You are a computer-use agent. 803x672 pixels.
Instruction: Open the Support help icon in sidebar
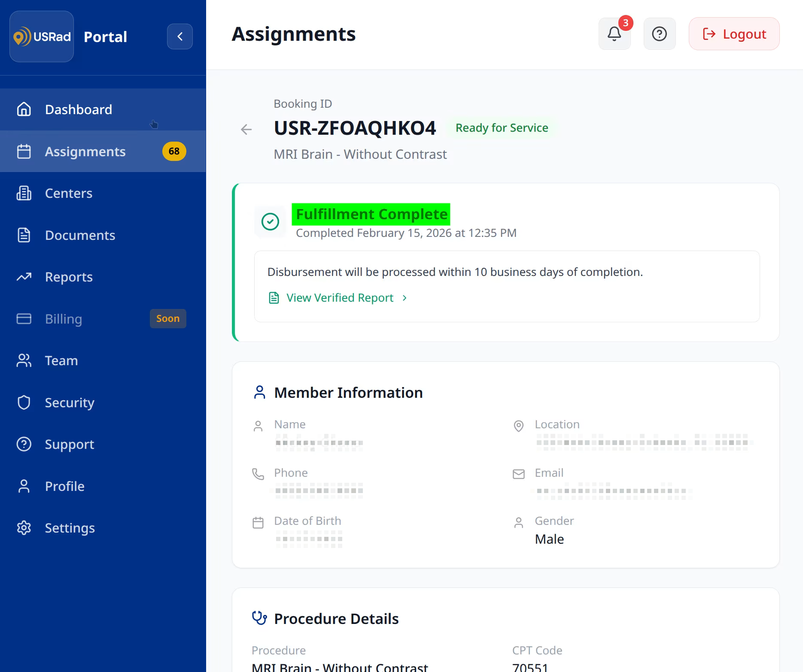click(24, 444)
